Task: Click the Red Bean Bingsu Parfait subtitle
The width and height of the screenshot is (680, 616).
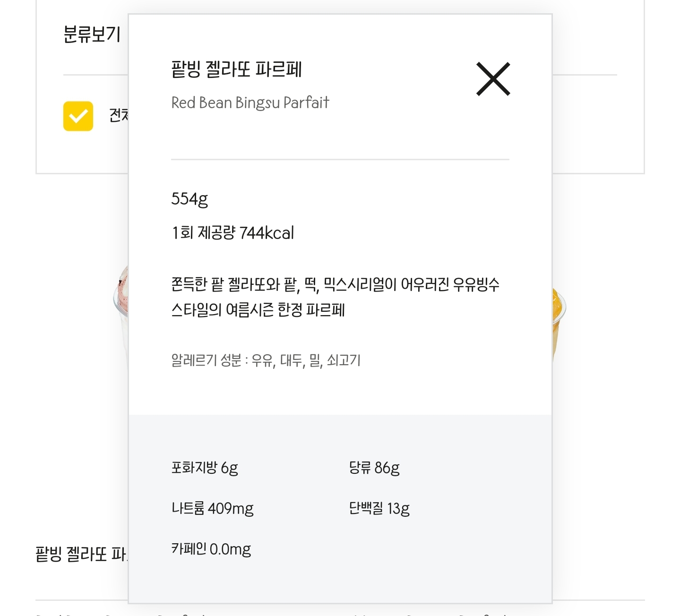Action: coord(250,103)
